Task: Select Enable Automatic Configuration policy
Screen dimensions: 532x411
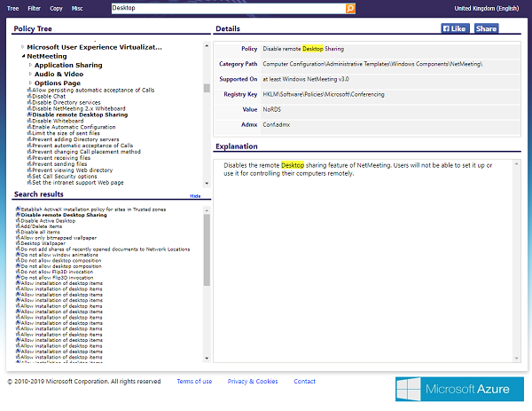Action: coord(74,127)
